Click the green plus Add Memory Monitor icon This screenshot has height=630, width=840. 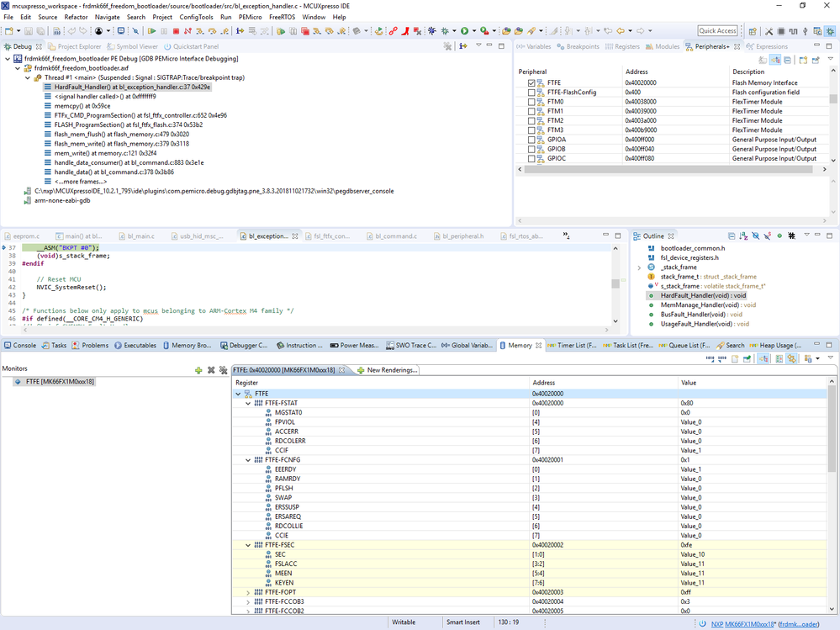point(198,370)
